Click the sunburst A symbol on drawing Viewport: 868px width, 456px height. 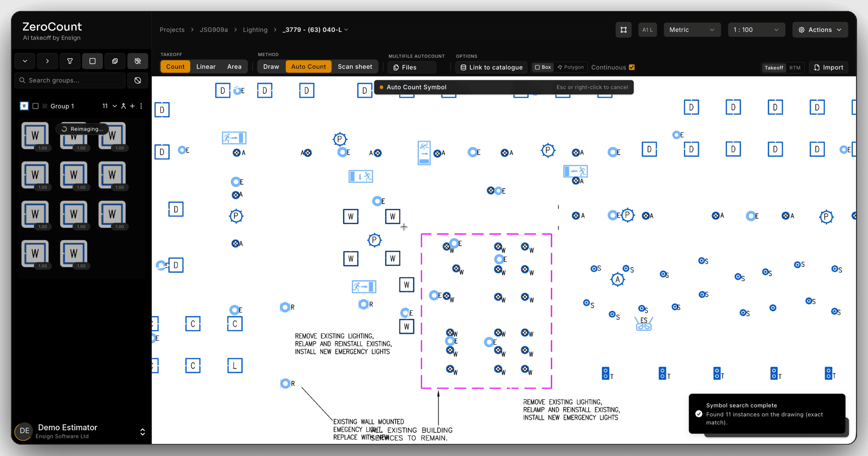(x=617, y=280)
